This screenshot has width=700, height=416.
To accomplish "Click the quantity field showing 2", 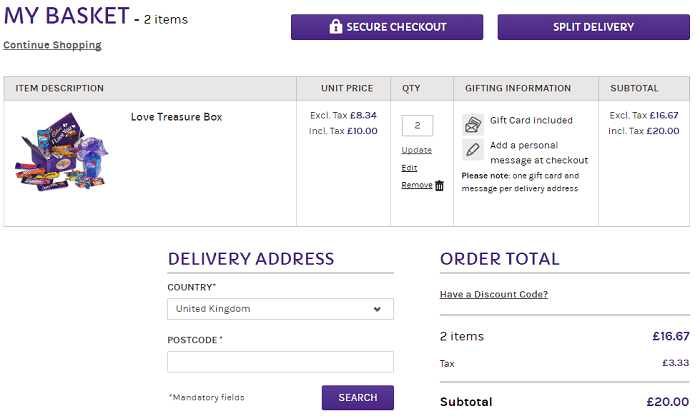I will (x=417, y=125).
